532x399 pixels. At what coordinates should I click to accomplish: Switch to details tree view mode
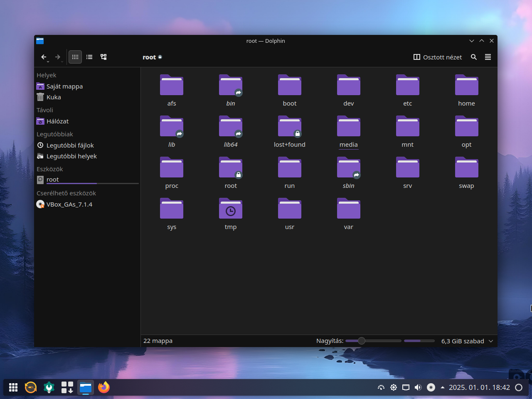[103, 57]
